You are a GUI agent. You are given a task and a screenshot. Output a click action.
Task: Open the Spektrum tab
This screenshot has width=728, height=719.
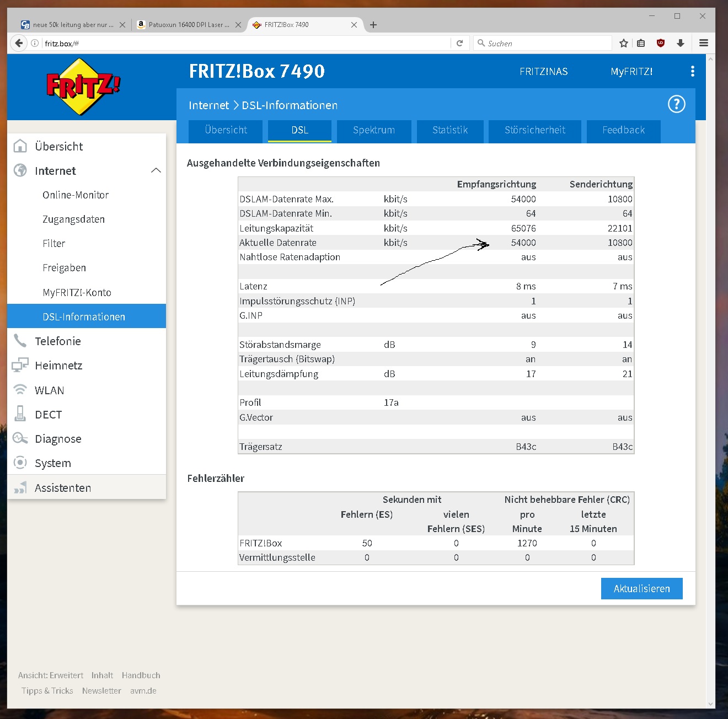374,131
